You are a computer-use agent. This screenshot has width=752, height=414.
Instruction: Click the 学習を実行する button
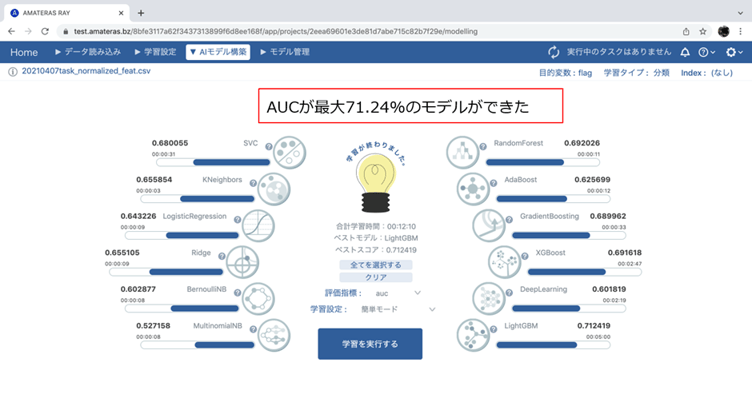pyautogui.click(x=370, y=344)
